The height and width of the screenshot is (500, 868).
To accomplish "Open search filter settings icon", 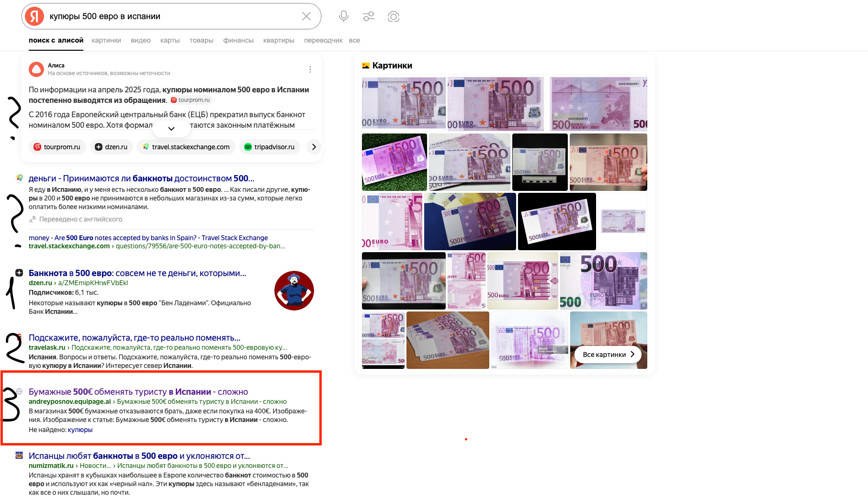I will coord(368,16).
